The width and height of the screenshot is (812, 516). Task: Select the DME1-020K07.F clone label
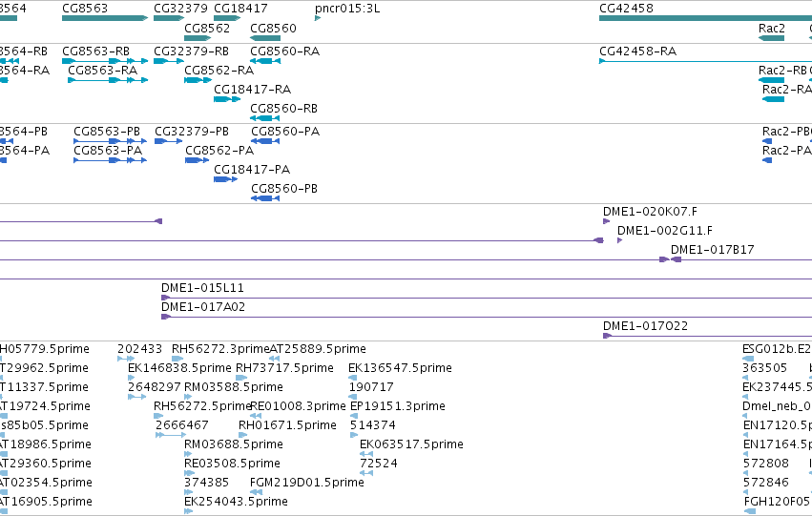[x=650, y=212]
